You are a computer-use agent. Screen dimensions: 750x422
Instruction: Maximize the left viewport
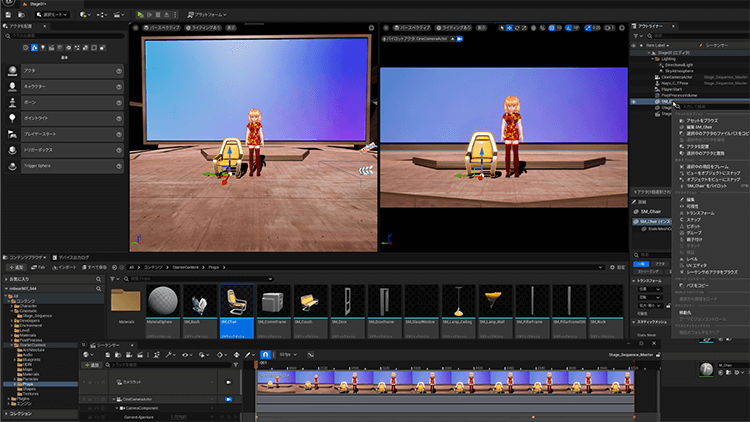click(x=371, y=28)
